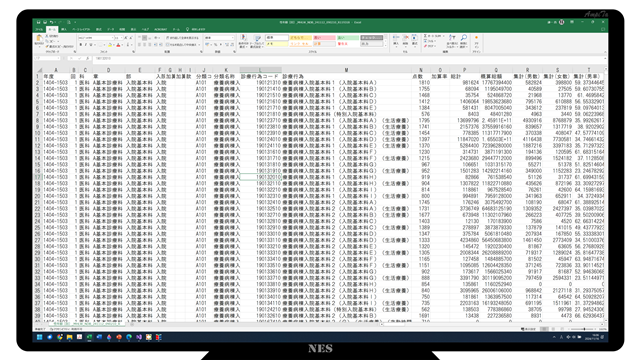The image size is (640, 360).
Task: Click the Wrap Text button in the alignment group
Action: coord(182,38)
